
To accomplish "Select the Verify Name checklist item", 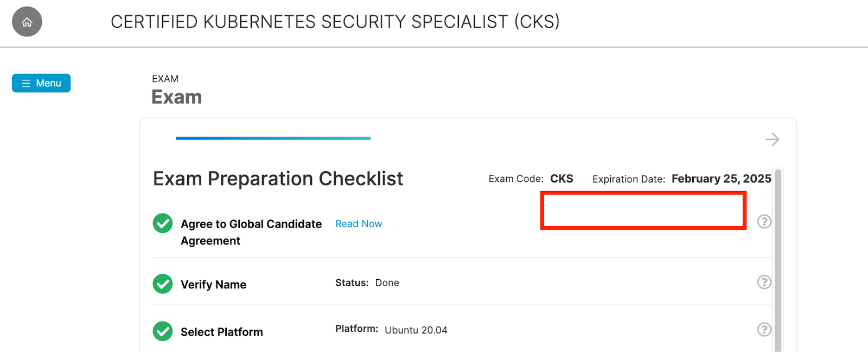I will point(462,282).
